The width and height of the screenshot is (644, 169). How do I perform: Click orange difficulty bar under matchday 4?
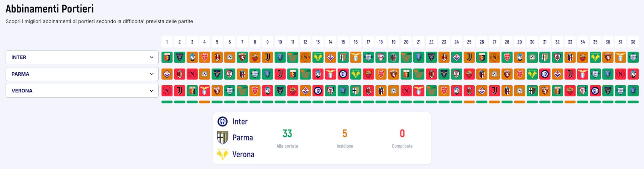pyautogui.click(x=205, y=102)
